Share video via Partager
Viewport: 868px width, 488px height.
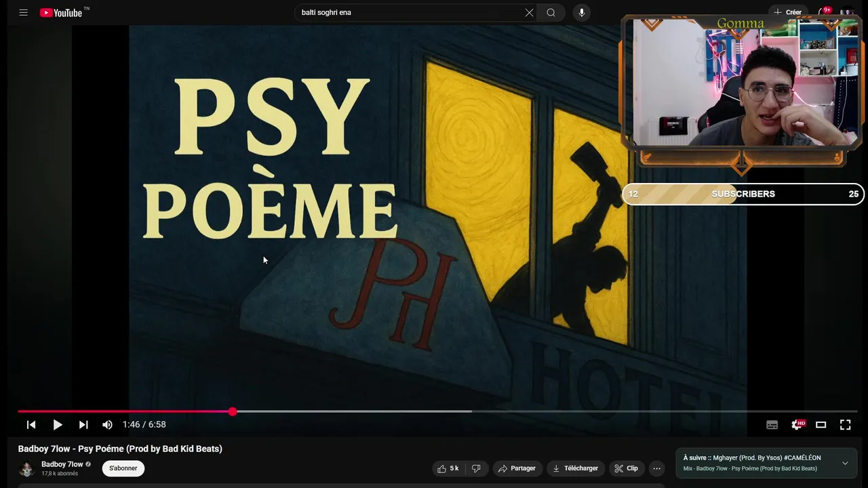pyautogui.click(x=517, y=468)
